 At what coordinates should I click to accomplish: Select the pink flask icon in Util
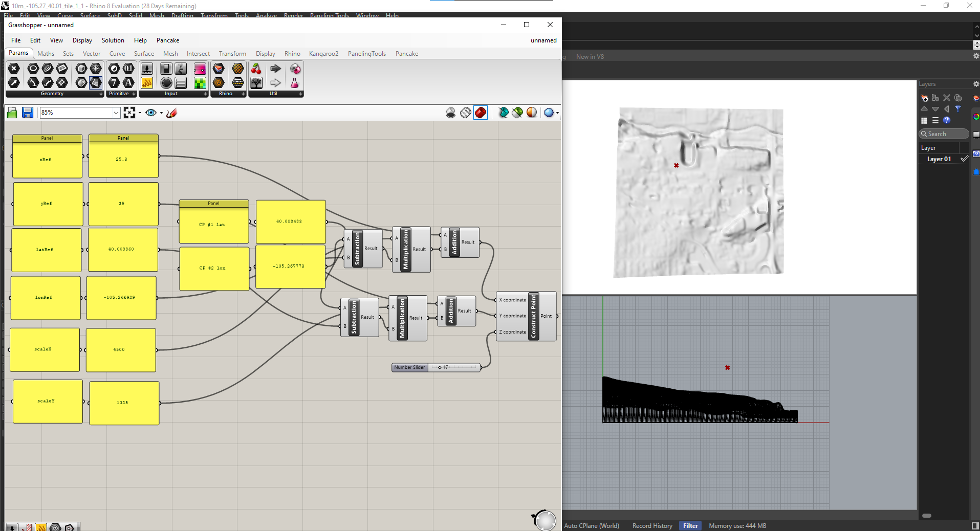(295, 82)
